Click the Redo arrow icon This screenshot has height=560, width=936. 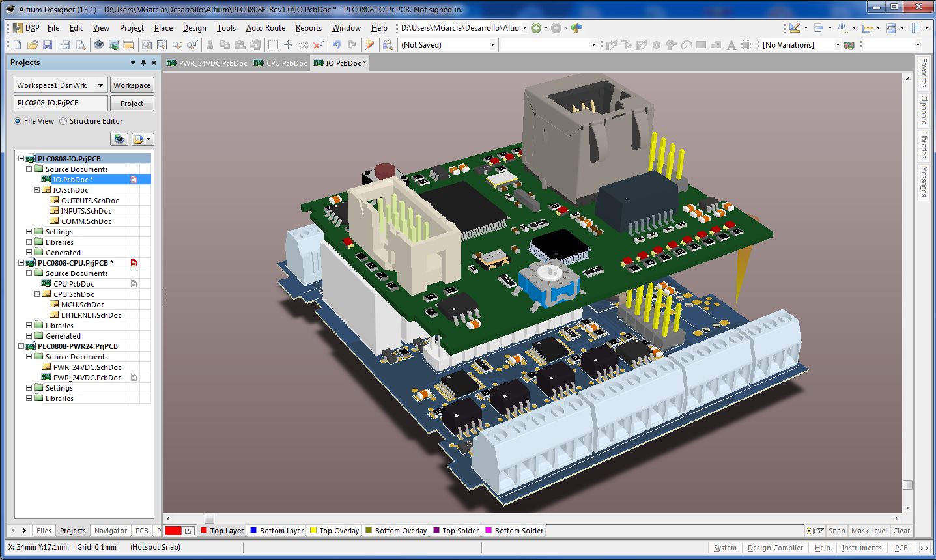[x=352, y=45]
